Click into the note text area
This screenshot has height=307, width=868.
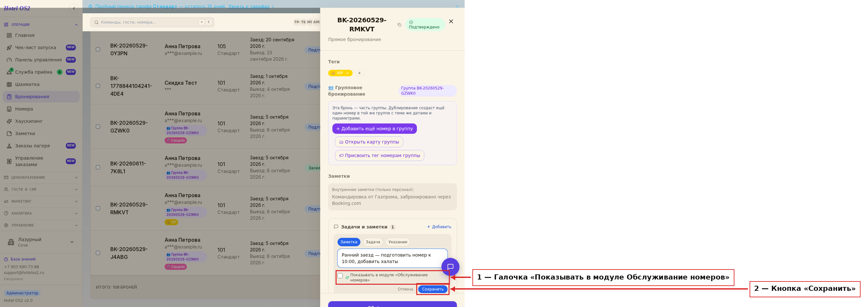pyautogui.click(x=392, y=259)
